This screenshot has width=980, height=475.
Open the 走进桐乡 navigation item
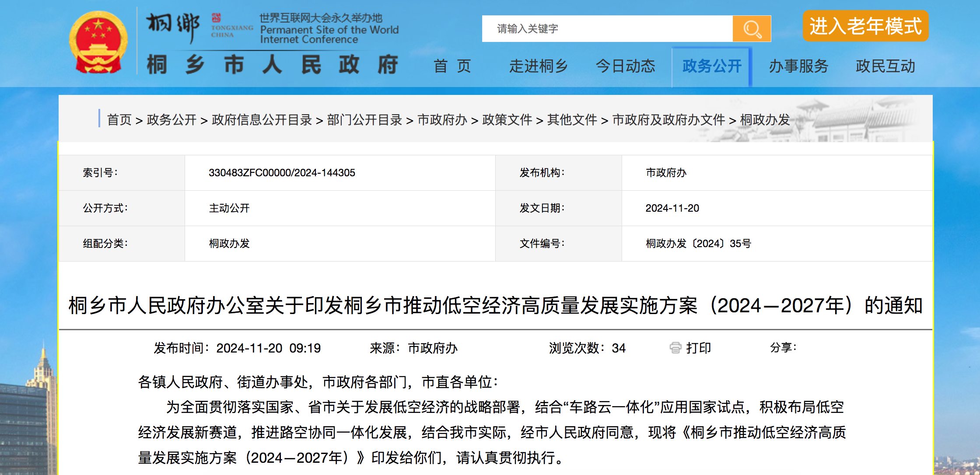(x=539, y=66)
